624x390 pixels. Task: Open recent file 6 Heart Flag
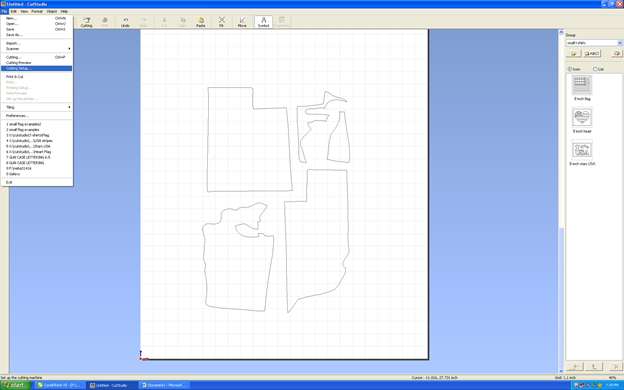37,152
